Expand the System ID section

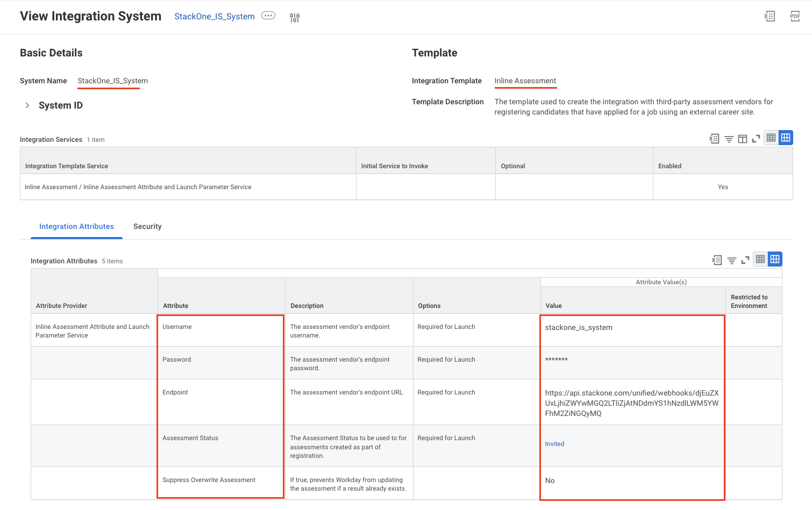click(x=27, y=105)
